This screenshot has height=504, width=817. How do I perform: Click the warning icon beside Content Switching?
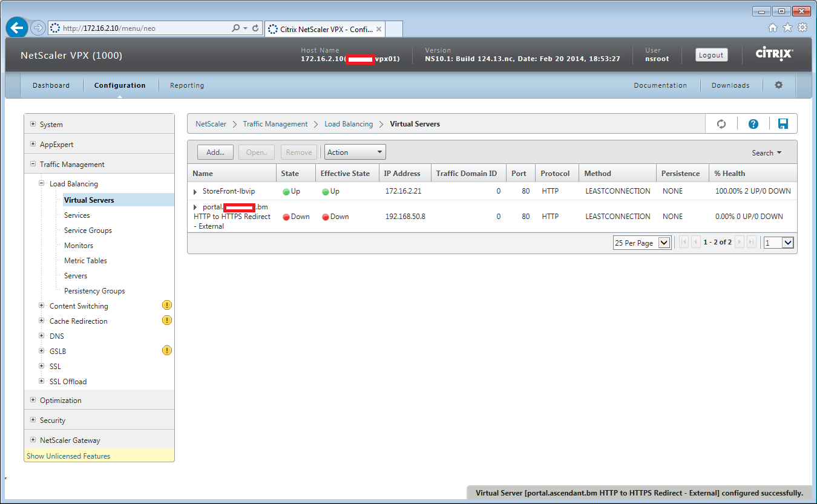point(167,306)
